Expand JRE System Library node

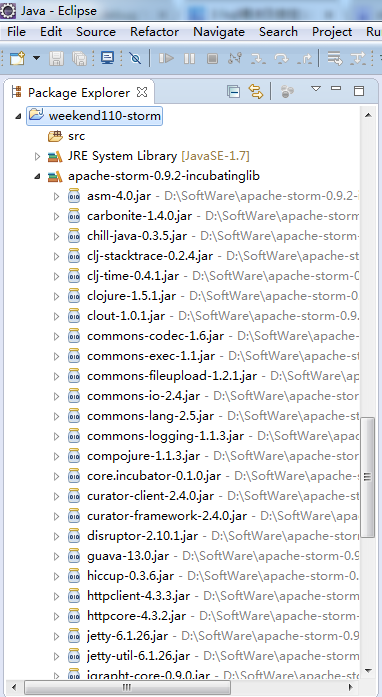[37, 156]
